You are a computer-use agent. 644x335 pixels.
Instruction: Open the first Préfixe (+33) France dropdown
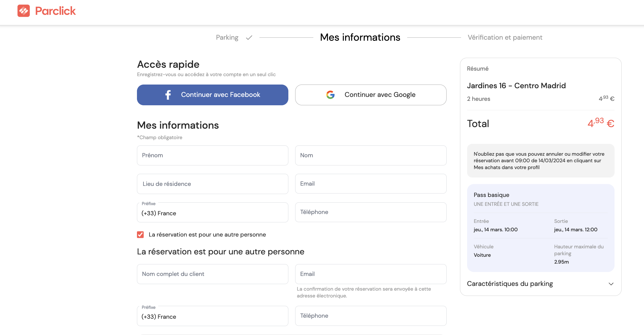(212, 213)
